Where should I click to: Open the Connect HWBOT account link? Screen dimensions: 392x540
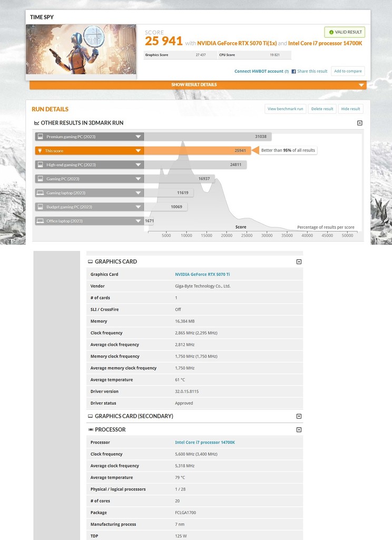click(x=259, y=71)
